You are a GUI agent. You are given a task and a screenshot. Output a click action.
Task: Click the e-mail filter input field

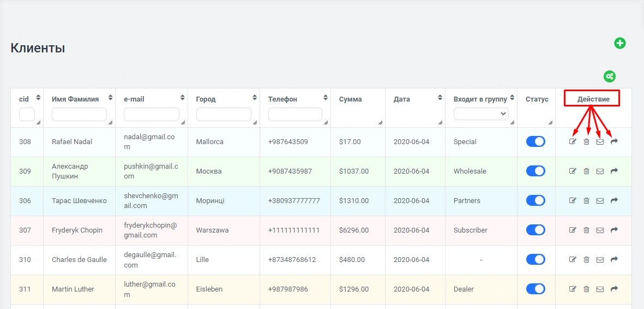(151, 114)
